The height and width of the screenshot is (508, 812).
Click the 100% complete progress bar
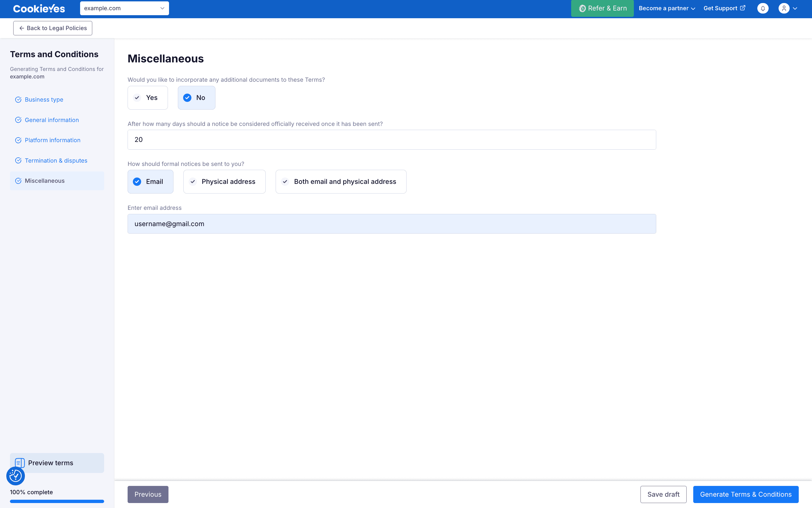57,501
